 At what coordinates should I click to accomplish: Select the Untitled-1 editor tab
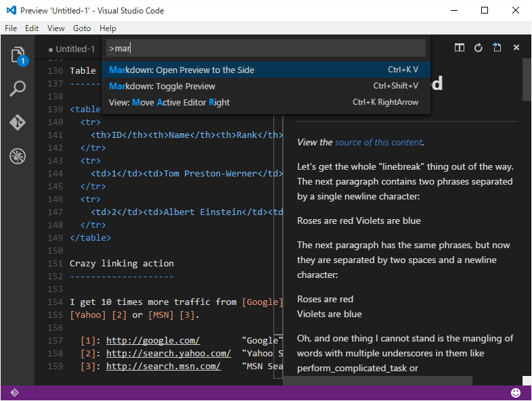click(72, 49)
